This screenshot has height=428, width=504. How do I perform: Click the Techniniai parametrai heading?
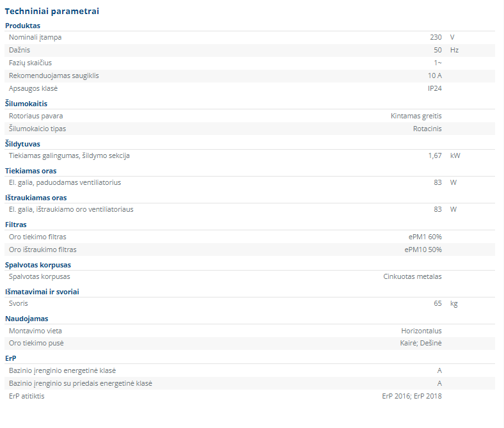coord(52,12)
